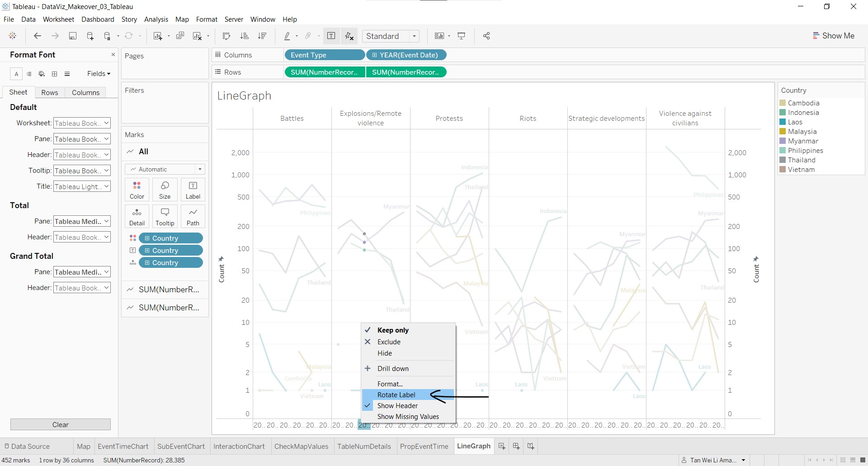The width and height of the screenshot is (868, 466).
Task: Click the Save icon in toolbar
Action: coord(72,36)
